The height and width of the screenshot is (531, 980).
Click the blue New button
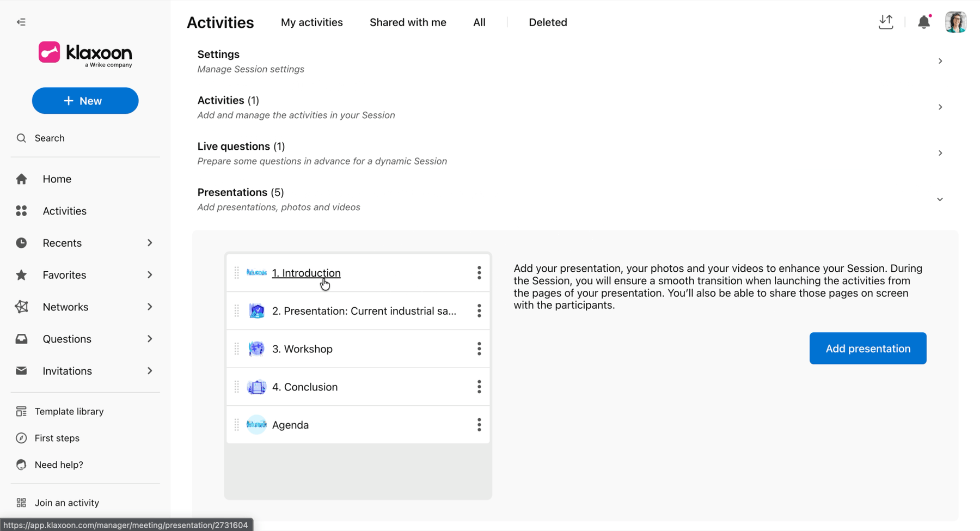[x=85, y=101]
